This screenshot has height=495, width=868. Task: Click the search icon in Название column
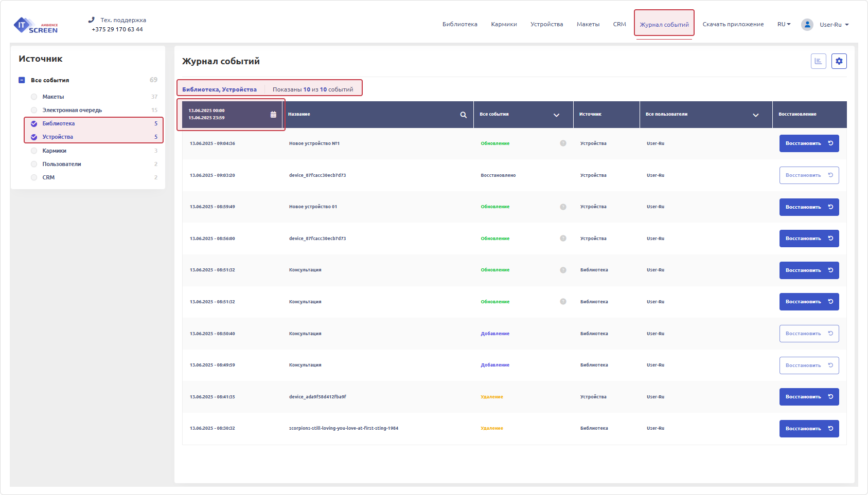(463, 115)
